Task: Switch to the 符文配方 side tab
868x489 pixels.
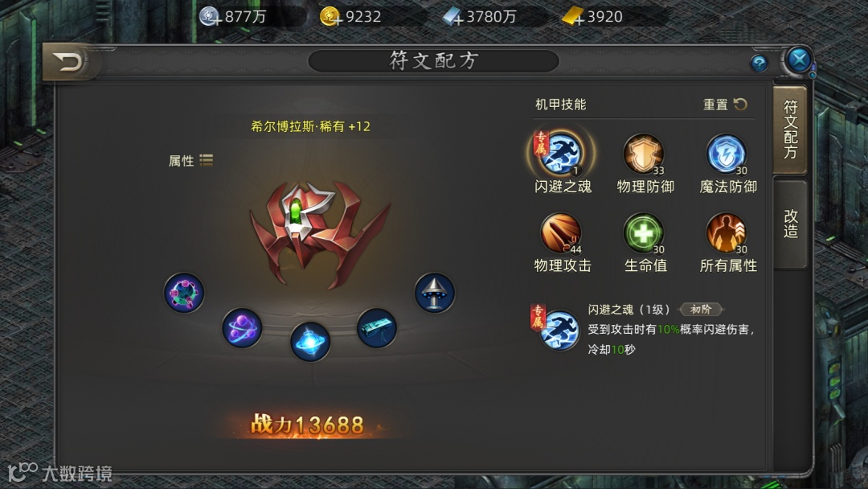Action: (x=791, y=130)
